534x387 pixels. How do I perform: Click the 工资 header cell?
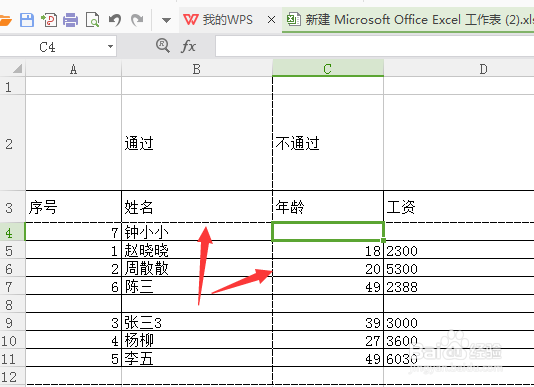pyautogui.click(x=459, y=206)
